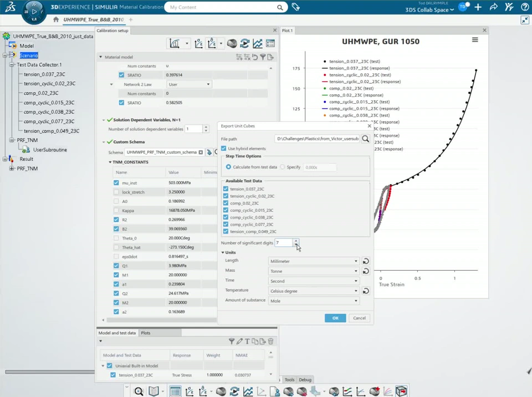532x397 pixels.
Task: Select tension_cyclic_0.02_23C tree item
Action: [49, 84]
